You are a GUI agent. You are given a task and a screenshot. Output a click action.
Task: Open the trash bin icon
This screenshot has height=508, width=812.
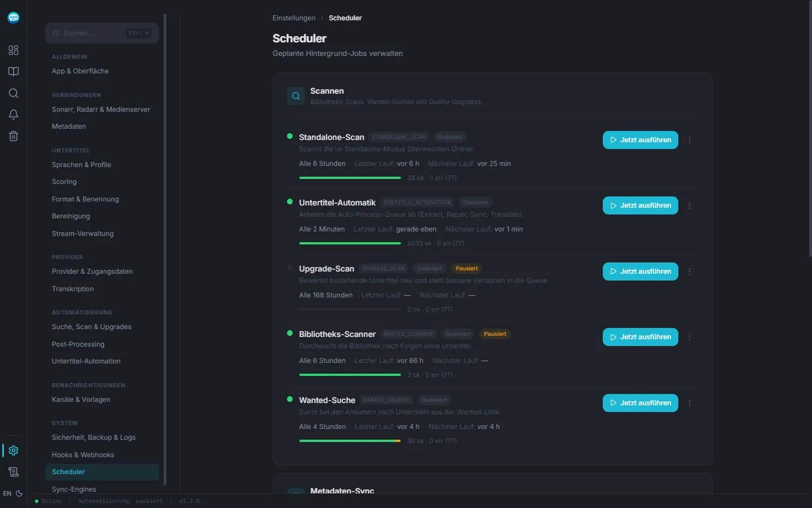click(14, 136)
